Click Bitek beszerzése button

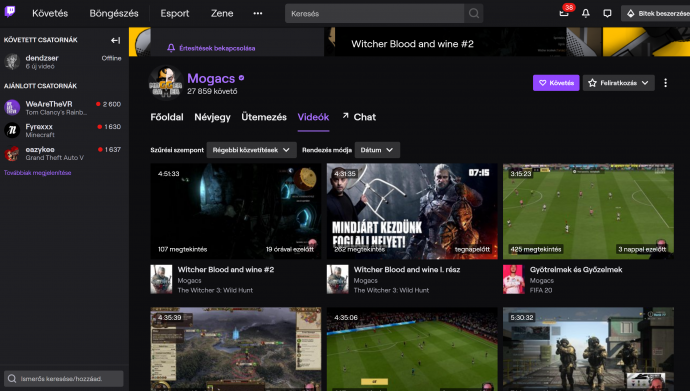pyautogui.click(x=656, y=14)
